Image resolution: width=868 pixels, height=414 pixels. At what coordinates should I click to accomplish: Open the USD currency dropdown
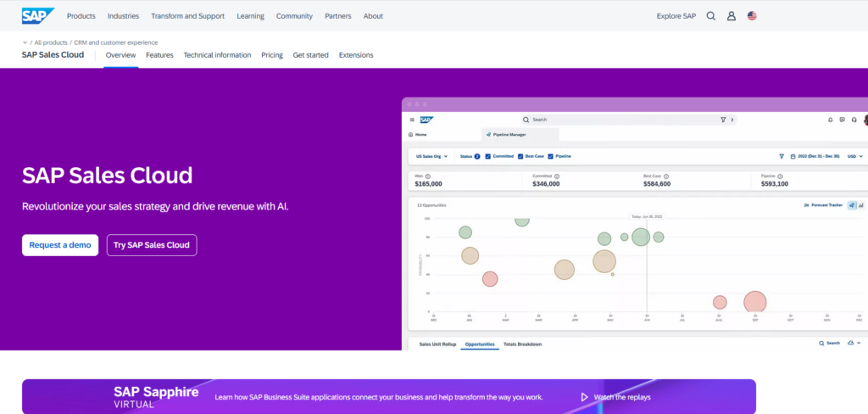pos(855,156)
